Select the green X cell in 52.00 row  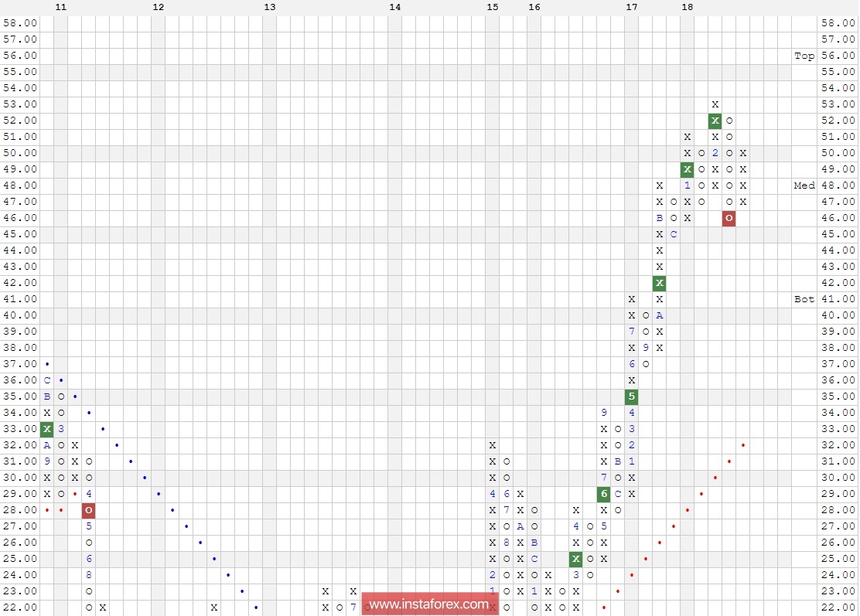pyautogui.click(x=715, y=121)
